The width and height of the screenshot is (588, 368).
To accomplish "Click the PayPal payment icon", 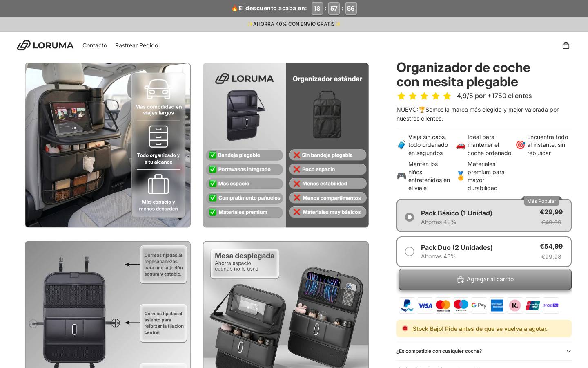I will (407, 305).
